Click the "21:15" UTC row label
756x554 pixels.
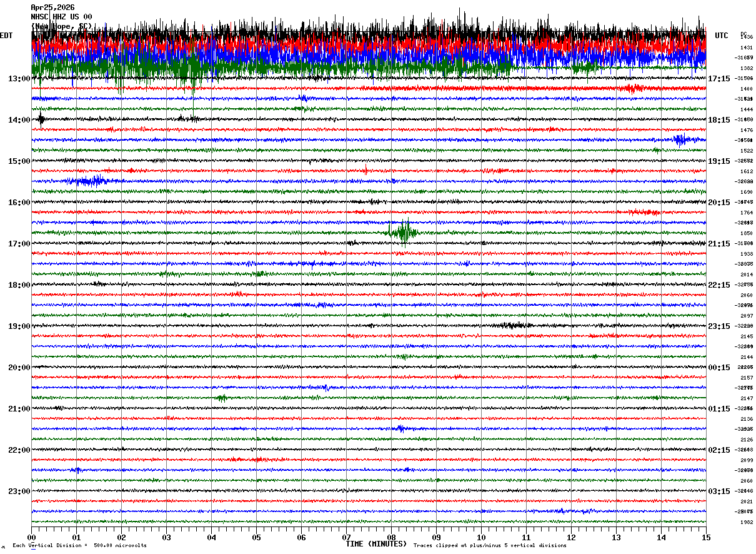click(x=719, y=244)
